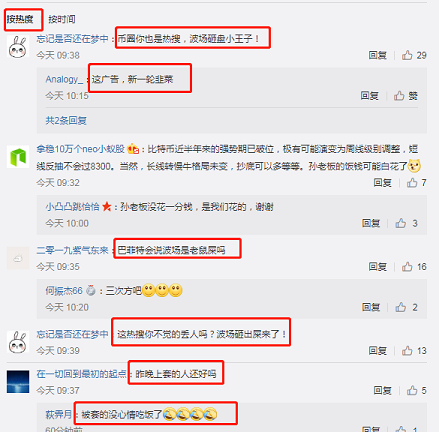Image resolution: width=439 pixels, height=432 pixels.
Task: Click the rabbit avatar at 09:39 comment
Action: (x=18, y=342)
